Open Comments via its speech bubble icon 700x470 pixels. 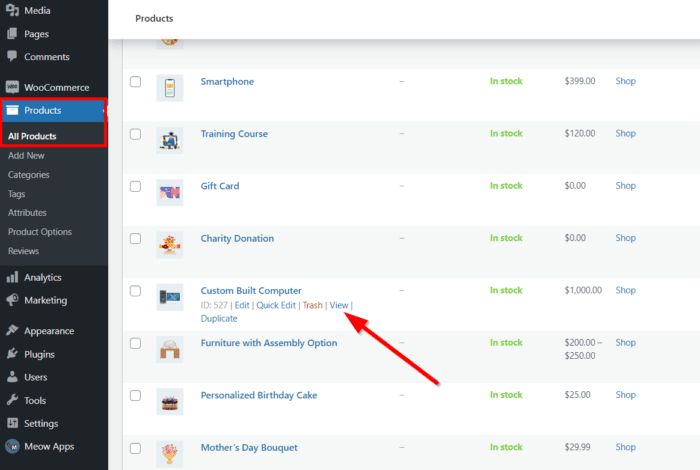(x=12, y=57)
